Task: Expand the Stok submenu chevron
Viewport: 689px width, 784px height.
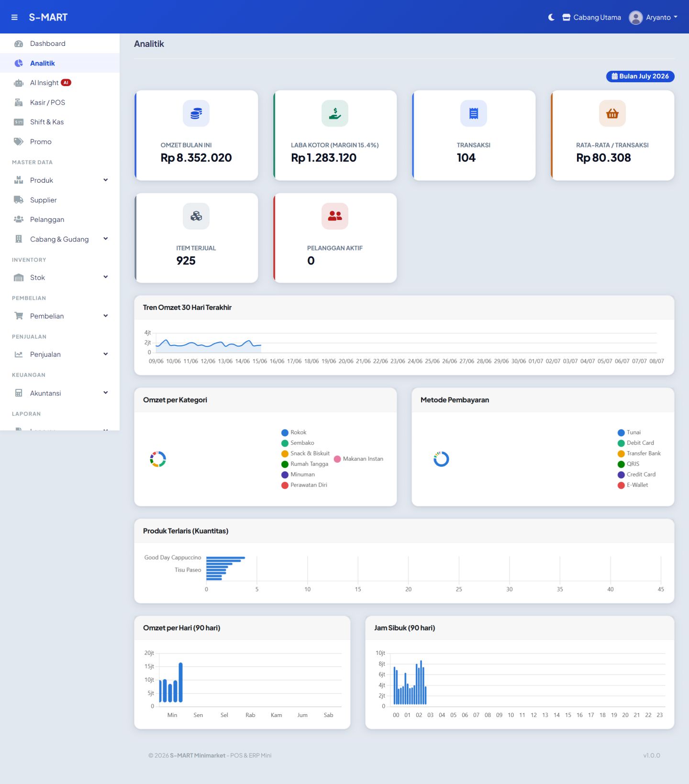Action: 106,277
